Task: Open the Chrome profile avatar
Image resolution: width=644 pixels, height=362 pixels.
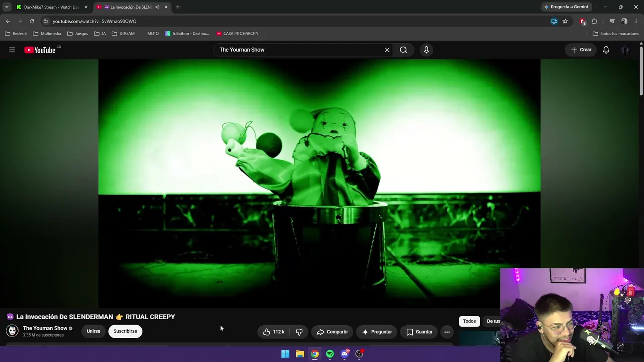Action: click(624, 21)
